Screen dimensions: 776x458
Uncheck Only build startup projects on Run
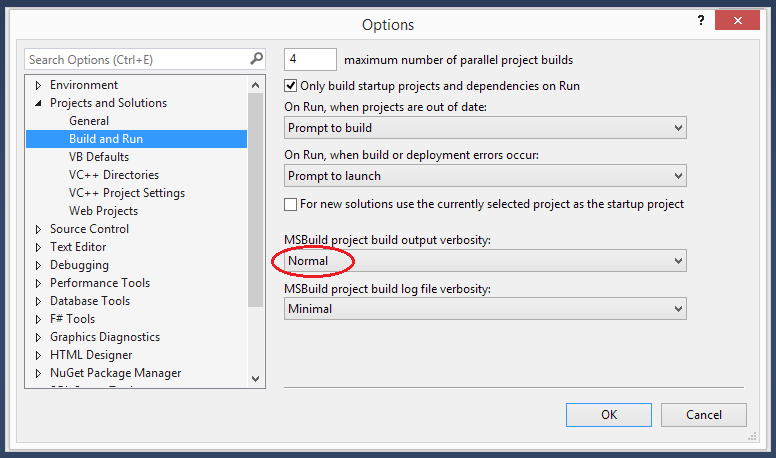(x=292, y=86)
